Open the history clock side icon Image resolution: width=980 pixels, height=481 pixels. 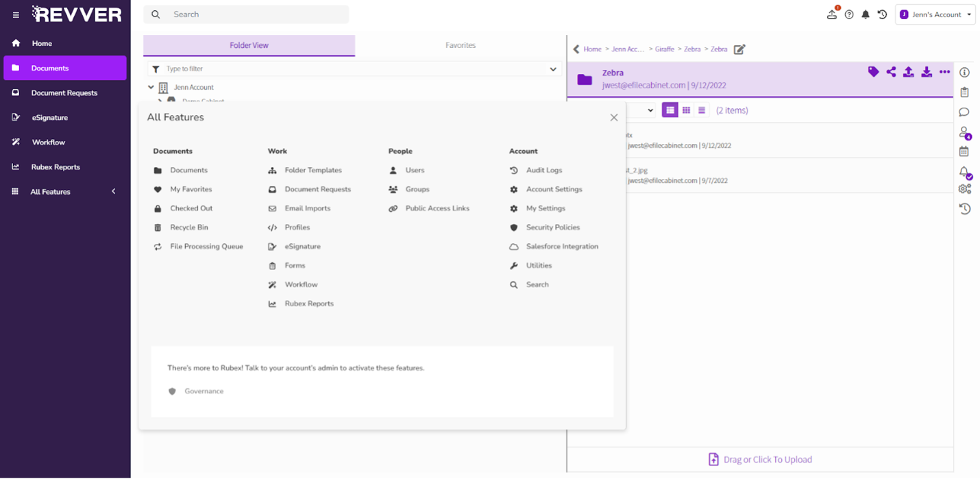tap(965, 209)
